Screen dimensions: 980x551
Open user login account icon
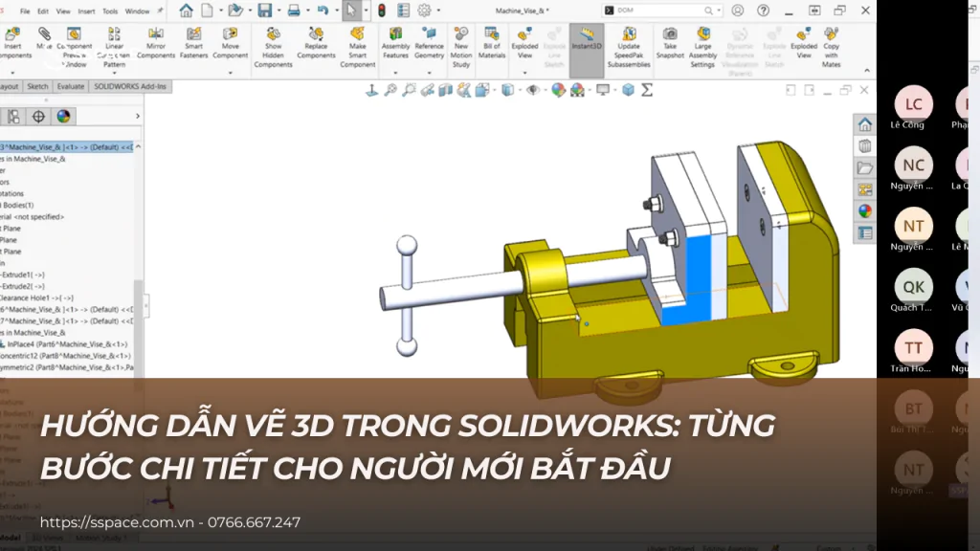click(738, 11)
